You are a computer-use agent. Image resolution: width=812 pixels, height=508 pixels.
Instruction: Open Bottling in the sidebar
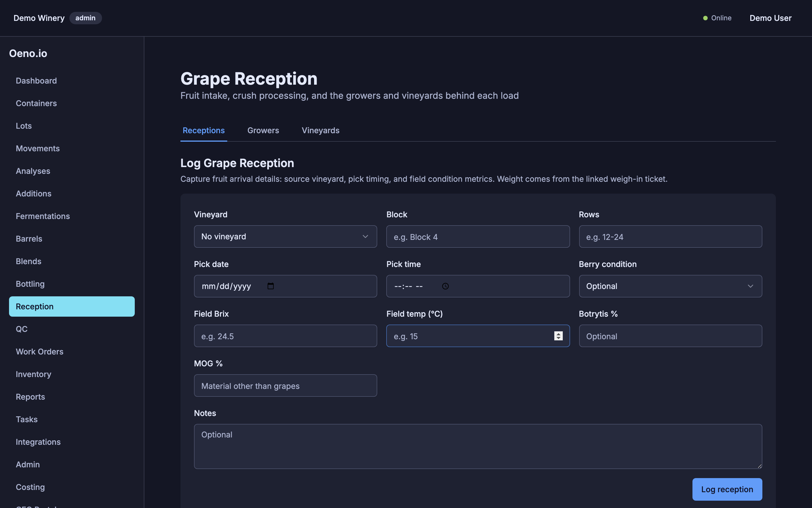coord(72,284)
